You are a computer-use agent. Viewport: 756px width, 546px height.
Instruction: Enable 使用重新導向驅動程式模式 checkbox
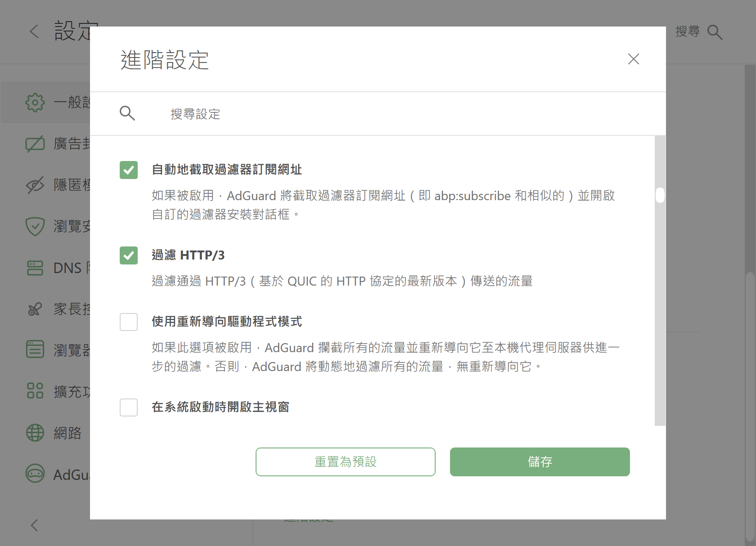tap(129, 322)
